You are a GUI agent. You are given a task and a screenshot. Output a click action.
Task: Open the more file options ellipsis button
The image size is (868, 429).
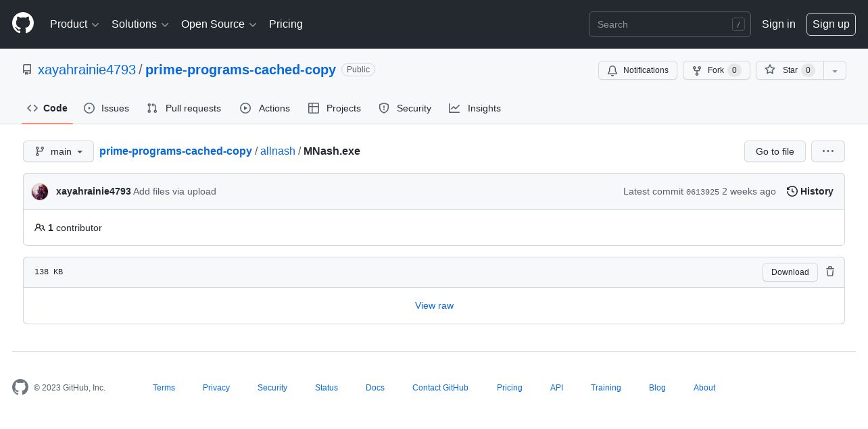pyautogui.click(x=828, y=151)
